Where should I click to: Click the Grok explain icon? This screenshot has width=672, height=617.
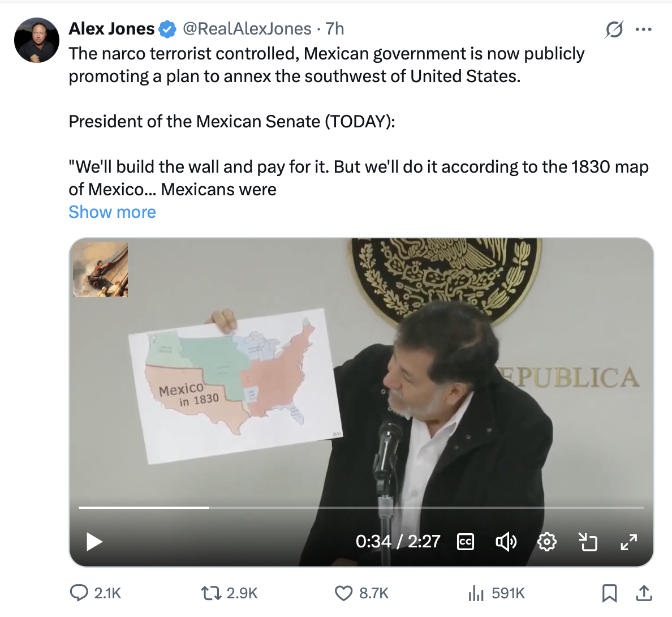pos(614,29)
